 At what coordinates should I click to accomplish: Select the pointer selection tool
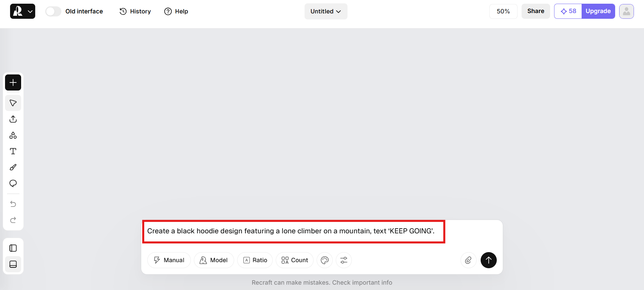coord(13,103)
